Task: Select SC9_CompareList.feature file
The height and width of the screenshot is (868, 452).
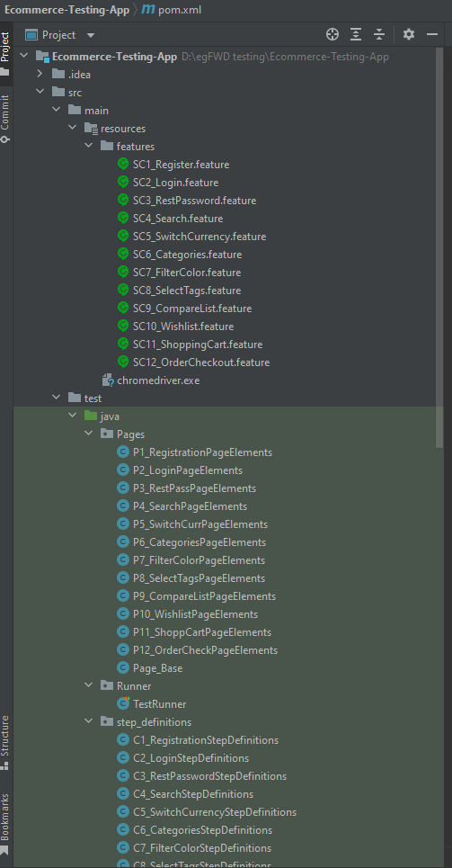Action: point(192,309)
